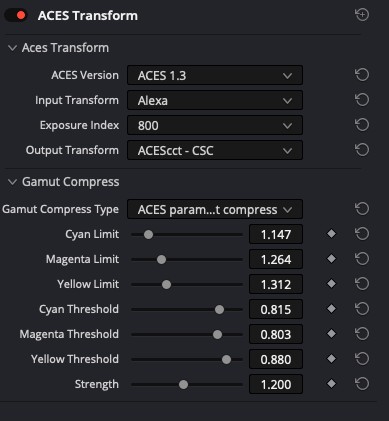Reset Exposure Index to default
The width and height of the screenshot is (389, 421).
362,125
